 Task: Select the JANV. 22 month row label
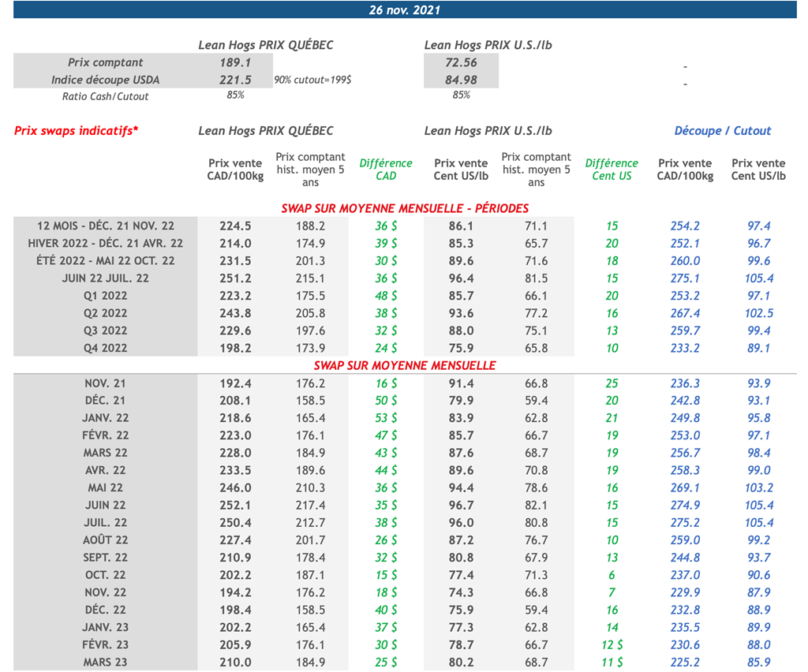105,418
